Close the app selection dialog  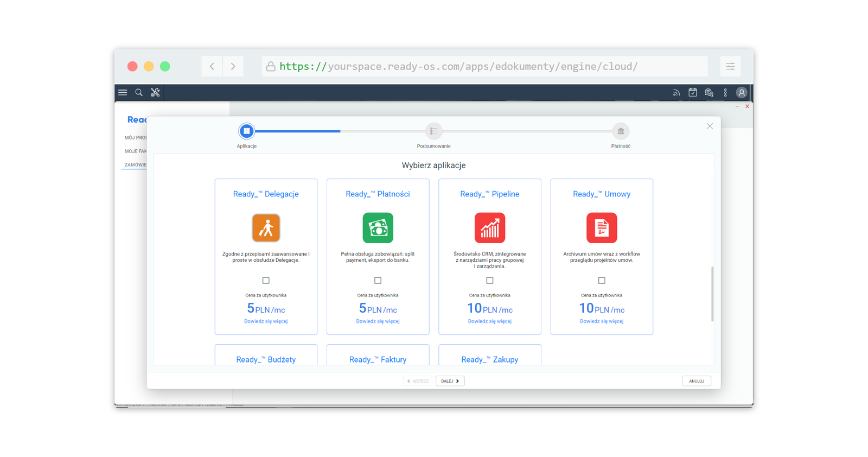point(710,126)
